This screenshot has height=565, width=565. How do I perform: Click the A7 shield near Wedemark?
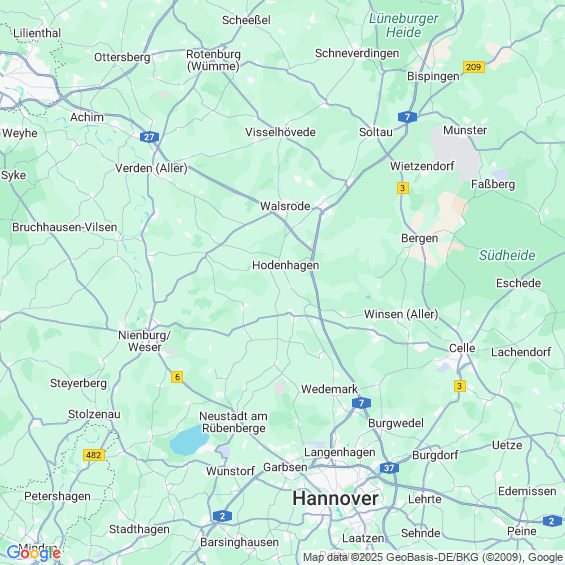pyautogui.click(x=361, y=403)
